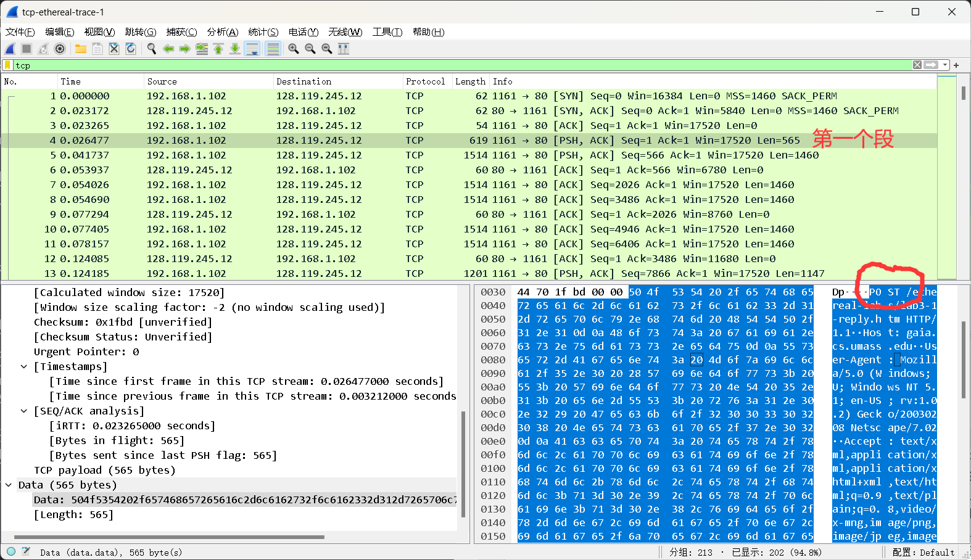Open the 捕获(C) menu
The image size is (971, 560).
coord(181,32)
